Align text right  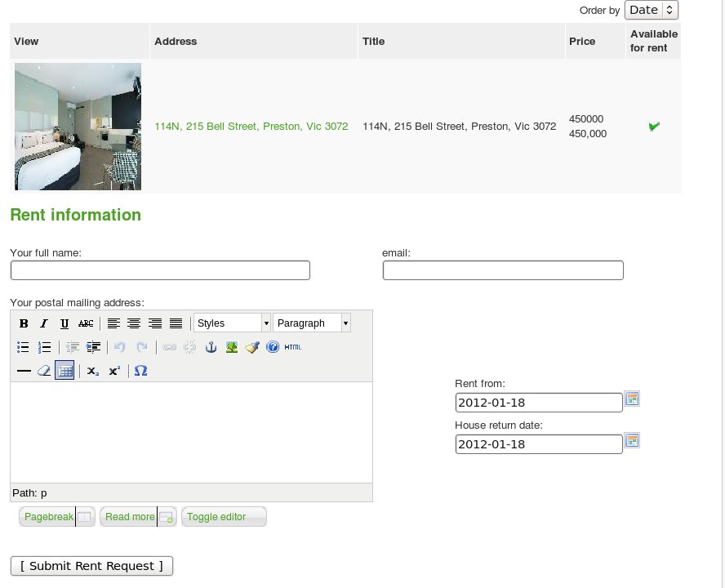tap(155, 323)
